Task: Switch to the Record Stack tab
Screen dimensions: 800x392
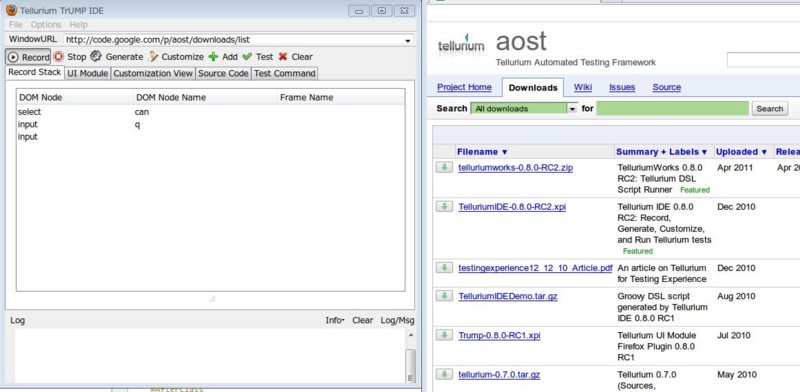Action: (35, 72)
